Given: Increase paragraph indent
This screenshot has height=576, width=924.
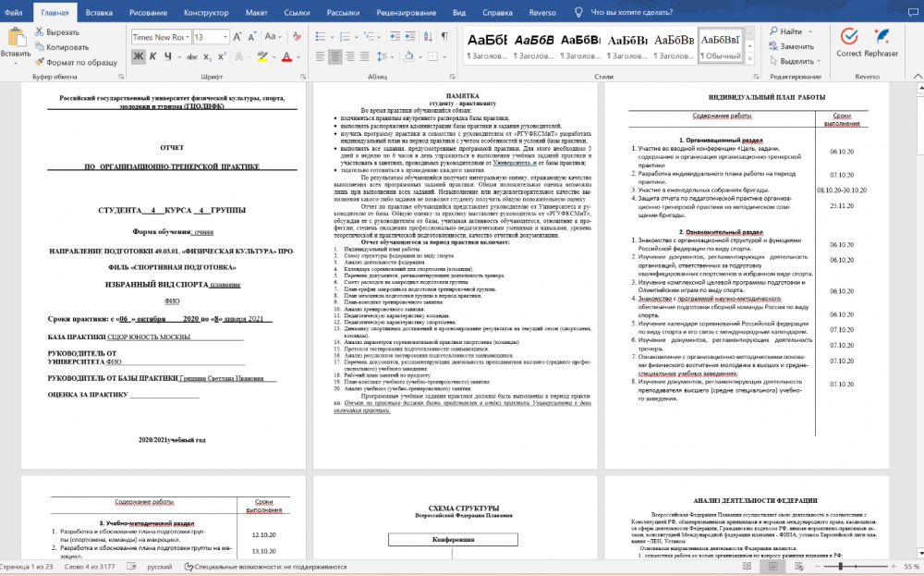Looking at the screenshot, I should [x=409, y=37].
